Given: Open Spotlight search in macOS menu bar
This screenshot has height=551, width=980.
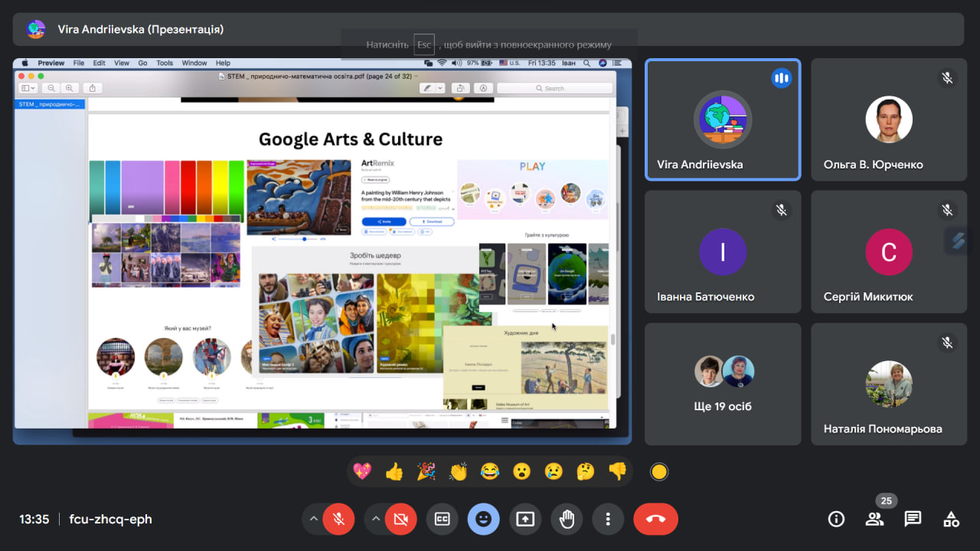Looking at the screenshot, I should point(586,63).
